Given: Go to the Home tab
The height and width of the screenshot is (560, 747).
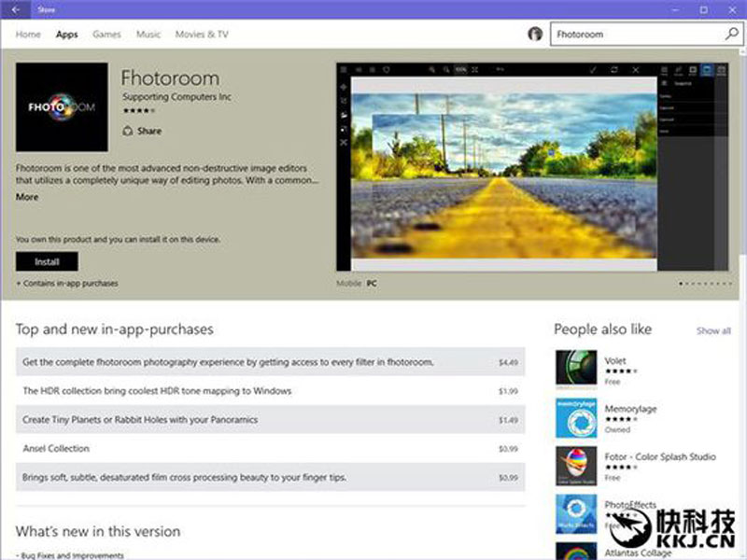Looking at the screenshot, I should coord(28,35).
